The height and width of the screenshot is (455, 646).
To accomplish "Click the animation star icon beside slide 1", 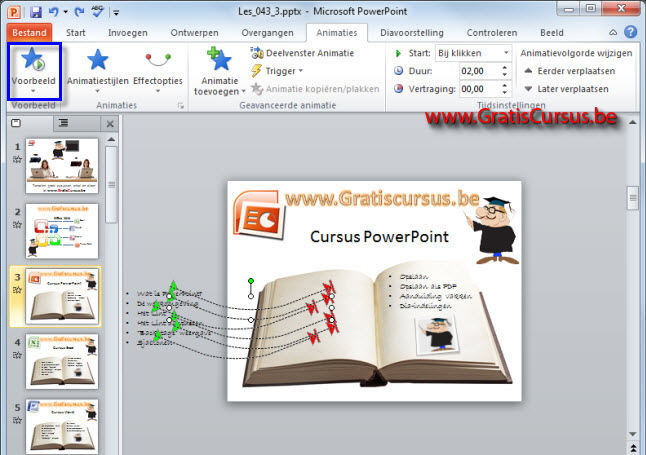I will coord(17,159).
